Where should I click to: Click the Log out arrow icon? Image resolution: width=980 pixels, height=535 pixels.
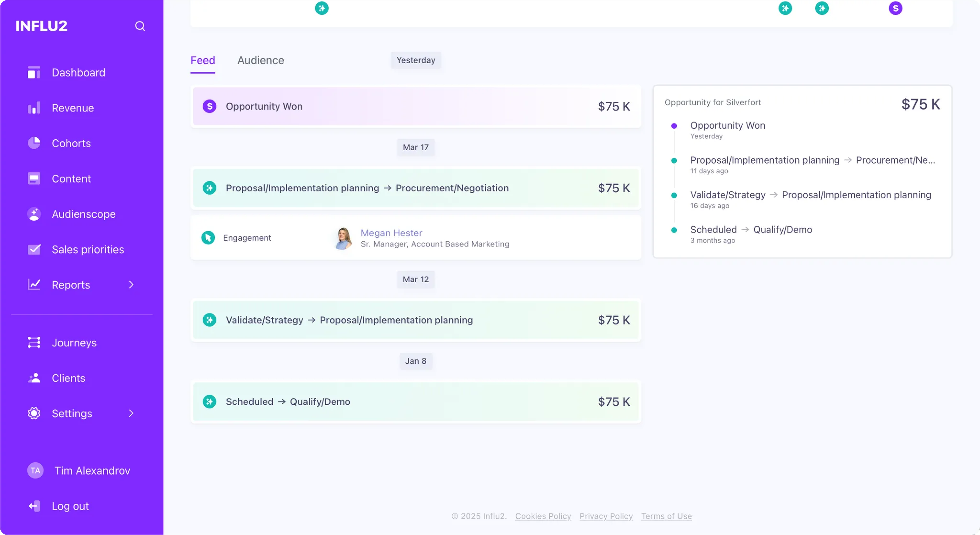coord(34,506)
